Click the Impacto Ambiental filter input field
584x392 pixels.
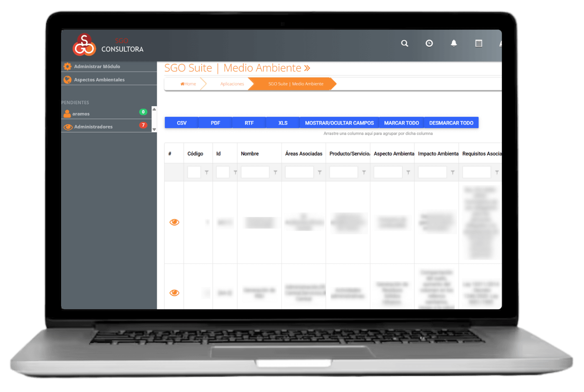432,172
